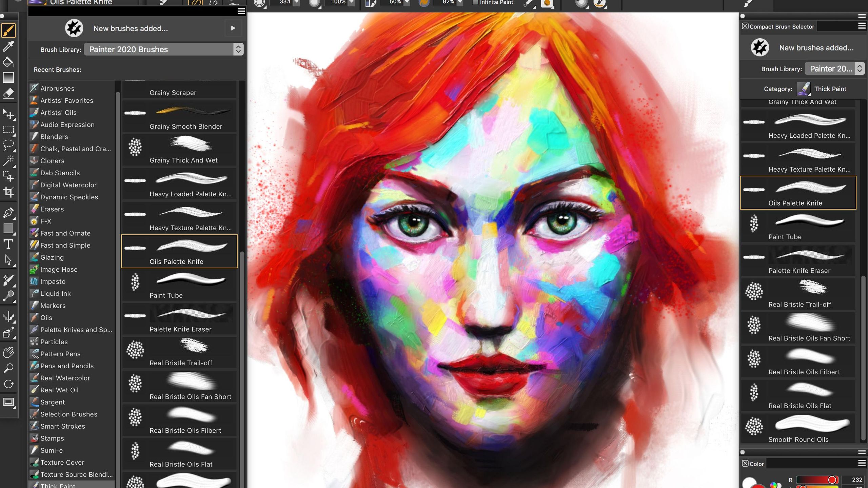
Task: Select the Crop tool
Action: point(8,192)
